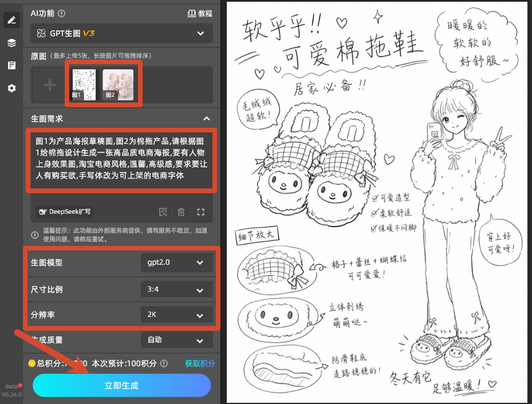Collapse the 生图需求 section chevron
Viewport: 532px width, 404px height.
pyautogui.click(x=206, y=119)
